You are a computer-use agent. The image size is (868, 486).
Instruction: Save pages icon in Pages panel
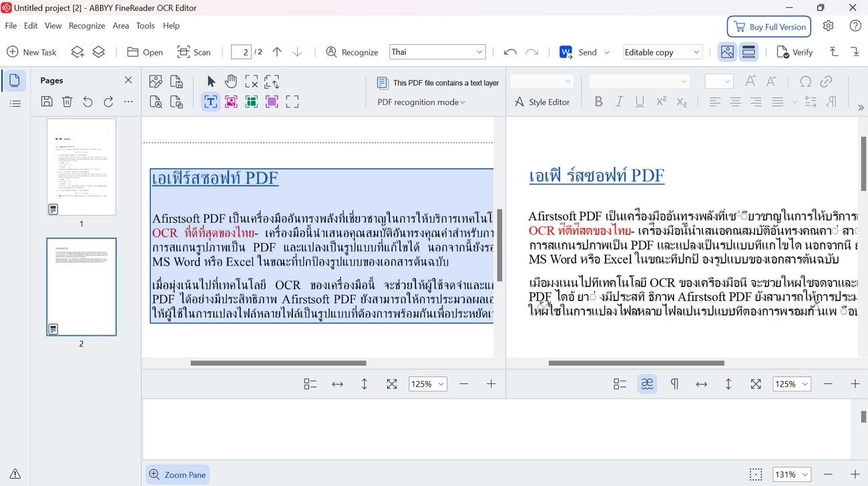pos(47,101)
